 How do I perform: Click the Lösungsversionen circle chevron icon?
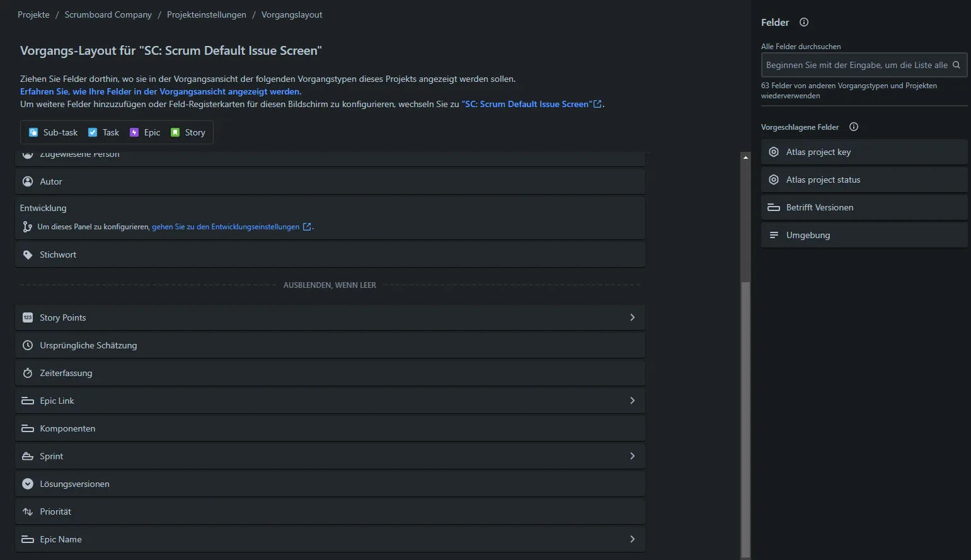(28, 484)
